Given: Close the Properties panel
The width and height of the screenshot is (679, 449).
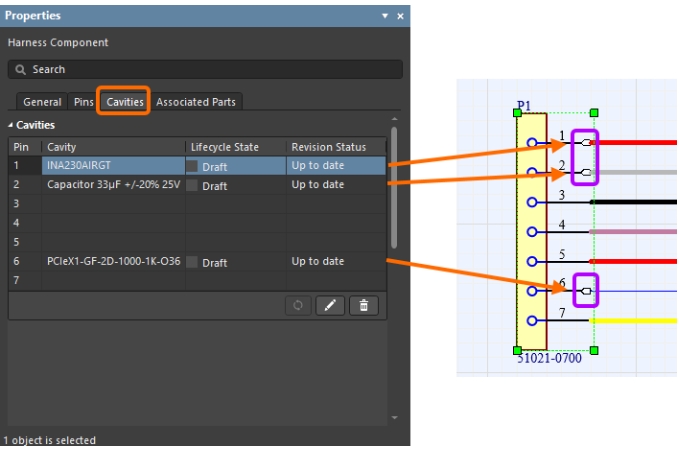Looking at the screenshot, I should point(401,16).
